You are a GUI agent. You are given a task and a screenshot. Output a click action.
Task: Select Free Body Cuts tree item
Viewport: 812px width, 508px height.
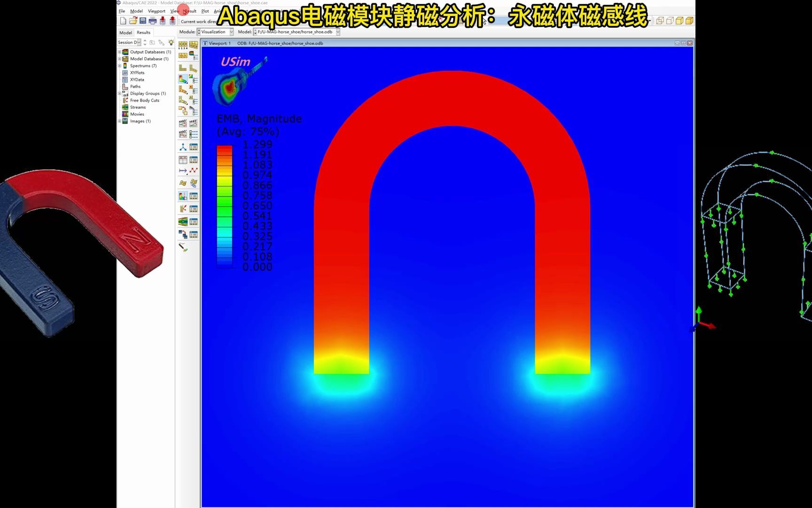pos(144,100)
